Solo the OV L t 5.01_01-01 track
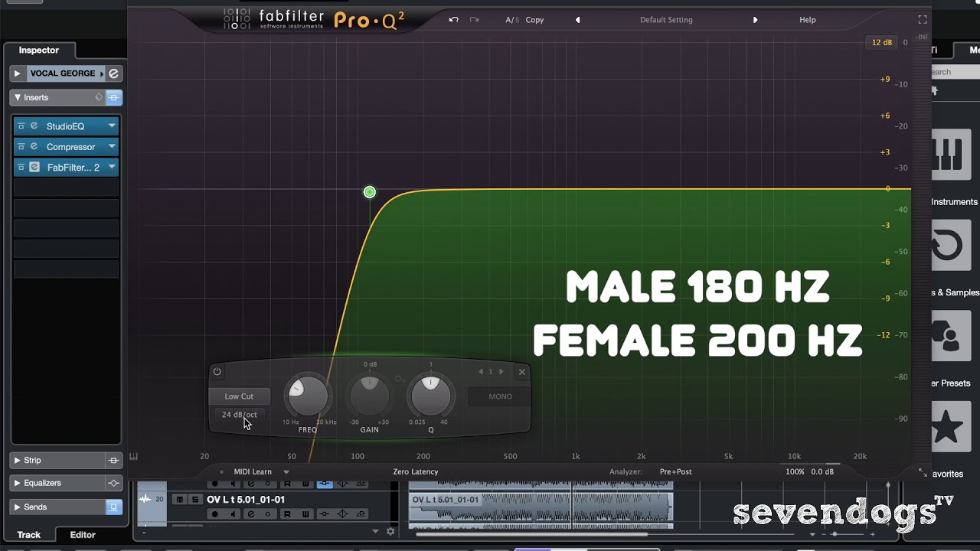The image size is (980, 551). coord(195,500)
